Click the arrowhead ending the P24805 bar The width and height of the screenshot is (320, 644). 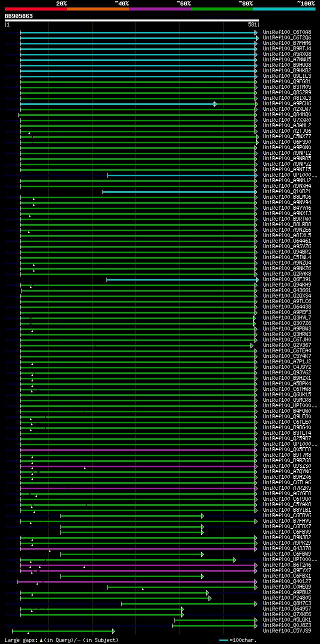coord(210,598)
